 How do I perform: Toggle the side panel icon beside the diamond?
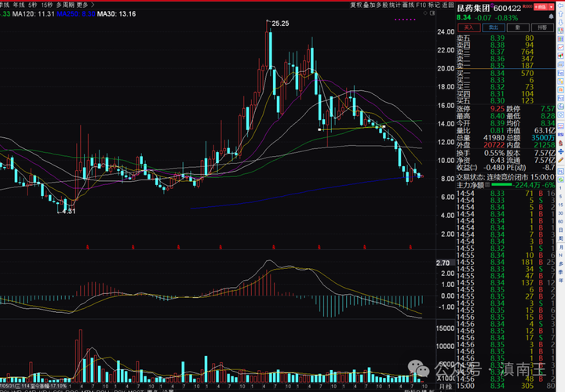tap(432, 13)
